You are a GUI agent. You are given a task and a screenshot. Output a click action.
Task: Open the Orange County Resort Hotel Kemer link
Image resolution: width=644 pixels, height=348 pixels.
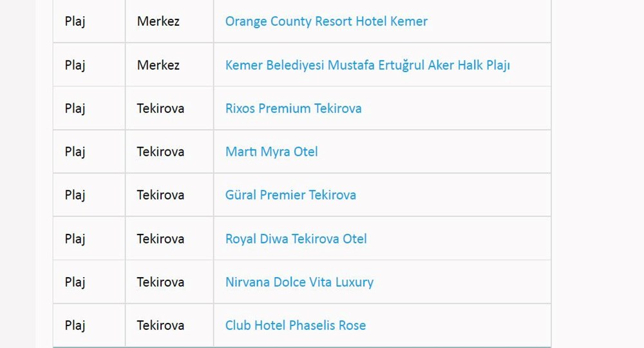(326, 21)
